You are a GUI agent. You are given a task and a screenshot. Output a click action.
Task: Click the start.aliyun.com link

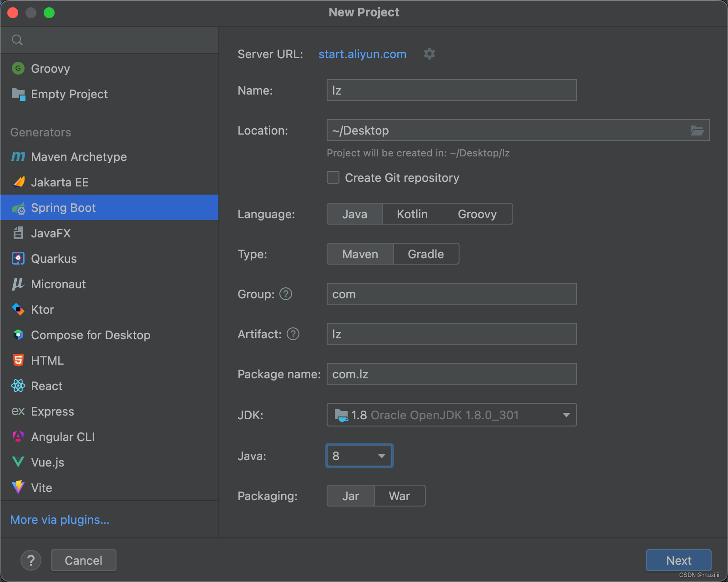(x=362, y=54)
